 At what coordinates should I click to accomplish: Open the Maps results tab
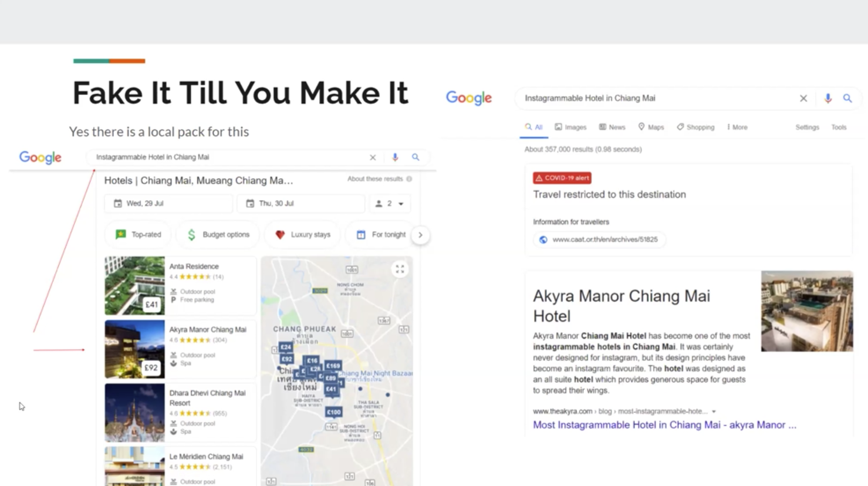tap(651, 127)
